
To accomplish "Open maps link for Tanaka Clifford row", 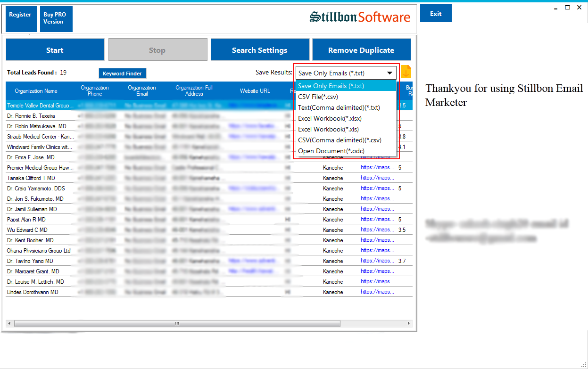I will point(378,178).
